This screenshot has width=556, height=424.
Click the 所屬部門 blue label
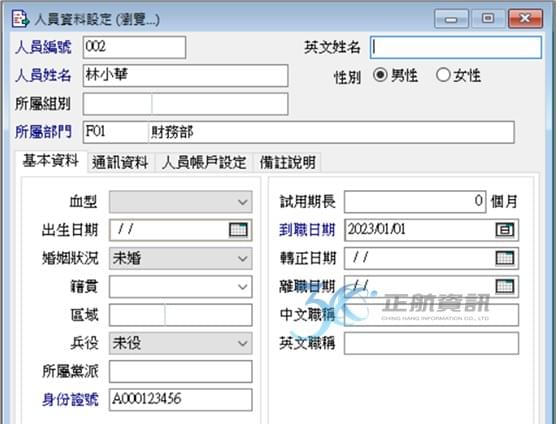[x=43, y=132]
